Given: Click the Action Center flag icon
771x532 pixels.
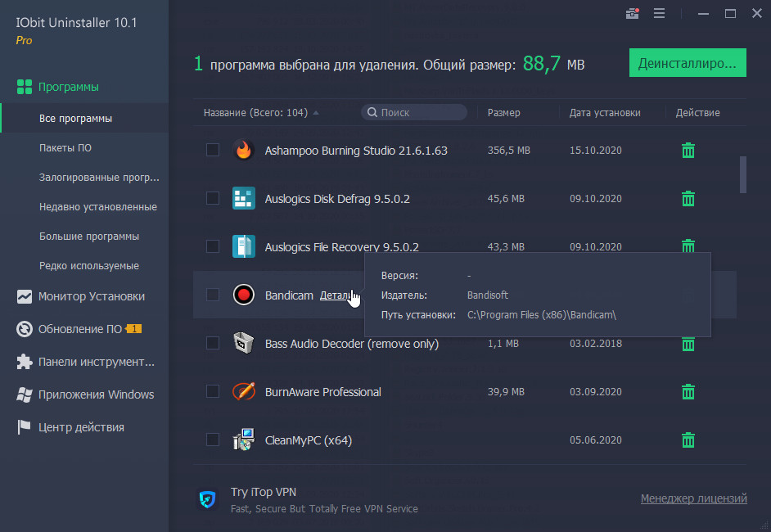Looking at the screenshot, I should click(24, 427).
